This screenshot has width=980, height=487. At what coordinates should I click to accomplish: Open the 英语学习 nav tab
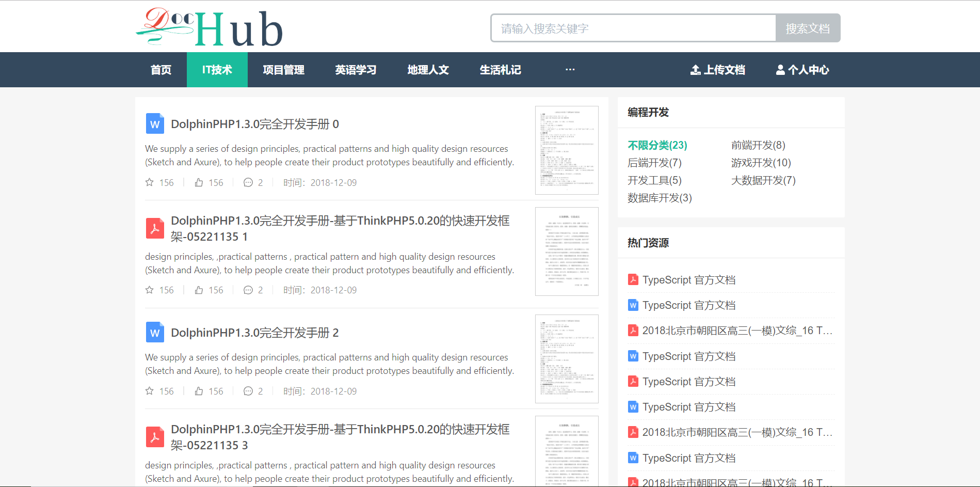[x=356, y=70]
